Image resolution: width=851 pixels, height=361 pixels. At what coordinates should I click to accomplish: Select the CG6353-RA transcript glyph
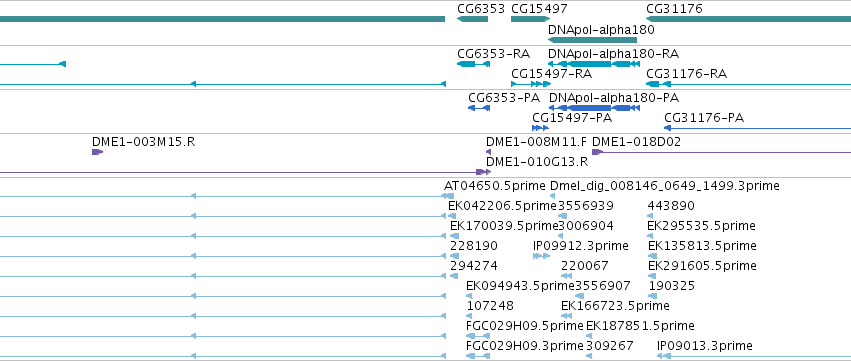[x=473, y=64]
